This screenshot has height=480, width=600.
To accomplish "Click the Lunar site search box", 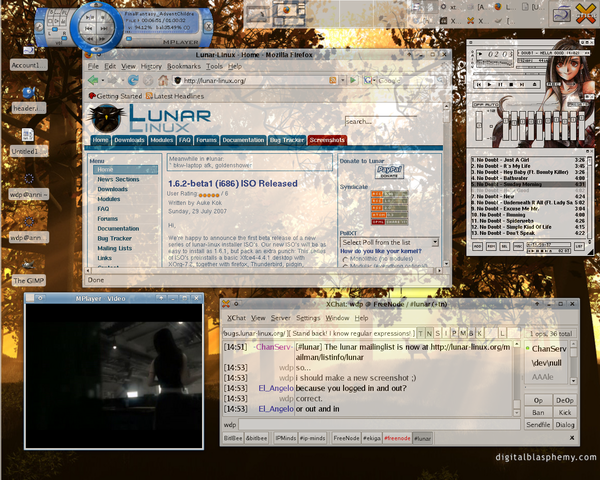I will click(x=380, y=121).
